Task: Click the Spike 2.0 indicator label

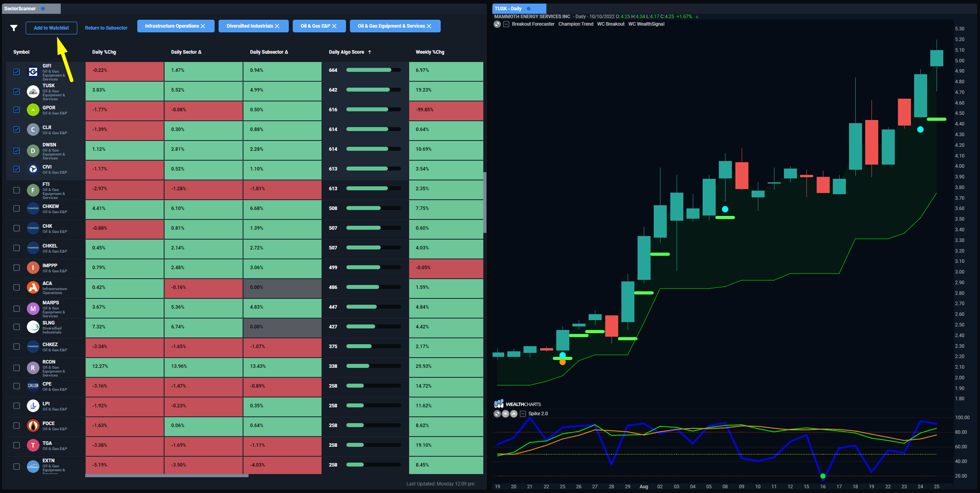Action: click(x=538, y=414)
